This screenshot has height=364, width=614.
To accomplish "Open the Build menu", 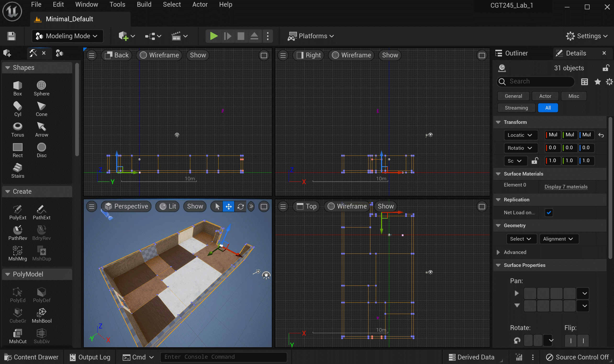I will (x=144, y=4).
